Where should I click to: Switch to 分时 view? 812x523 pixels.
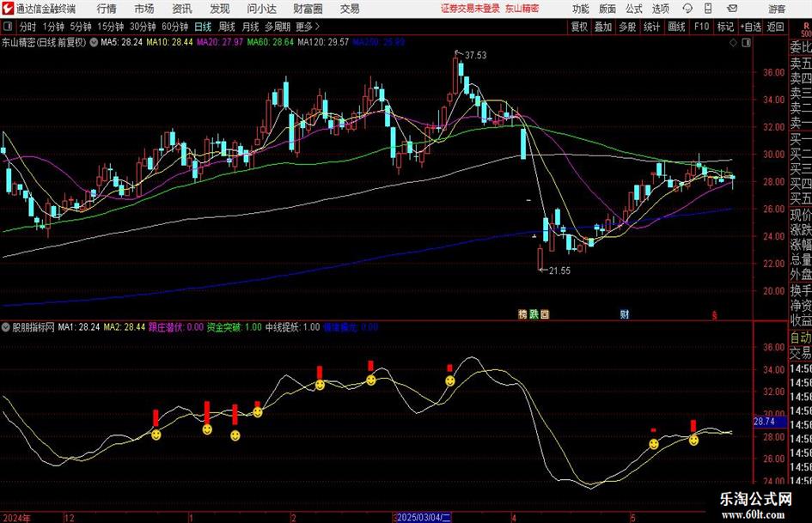27,27
